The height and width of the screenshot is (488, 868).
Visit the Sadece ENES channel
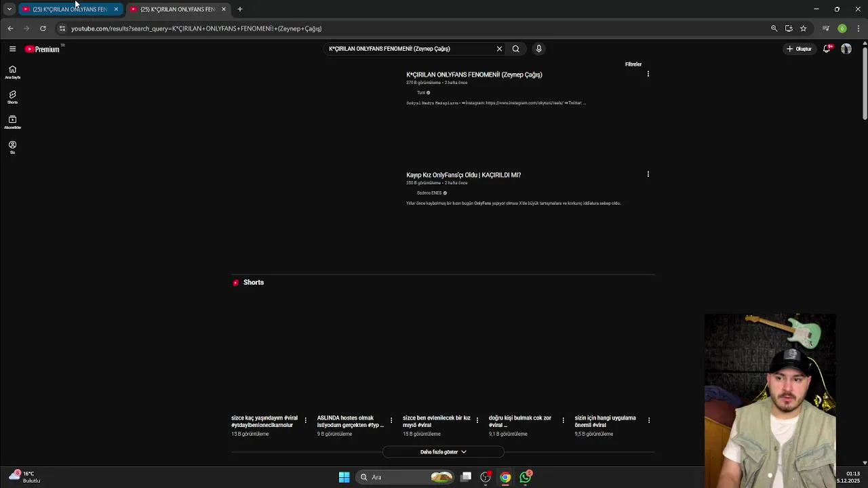[x=429, y=193]
